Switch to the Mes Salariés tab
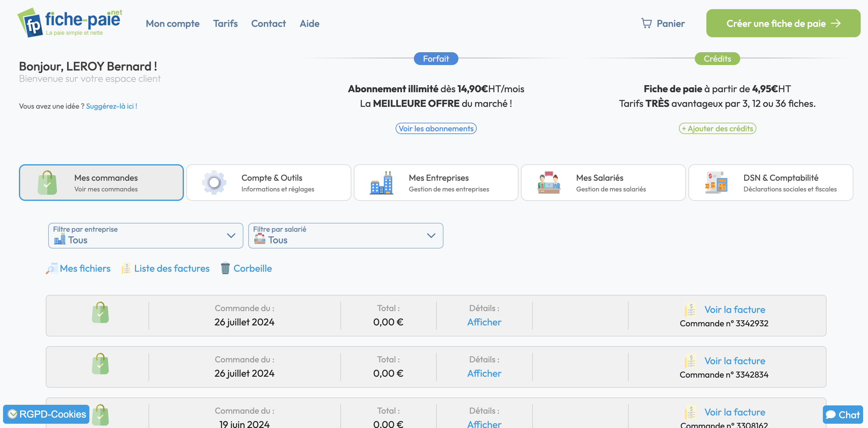The image size is (868, 428). click(x=603, y=183)
